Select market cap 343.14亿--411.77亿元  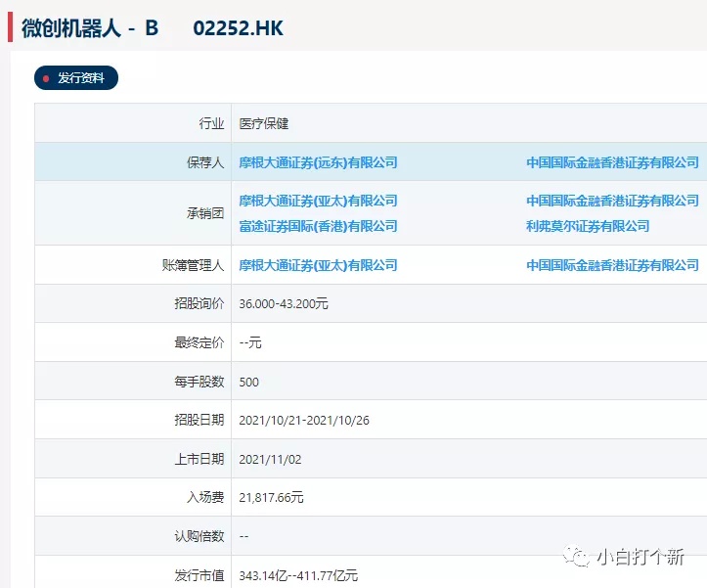tap(298, 576)
